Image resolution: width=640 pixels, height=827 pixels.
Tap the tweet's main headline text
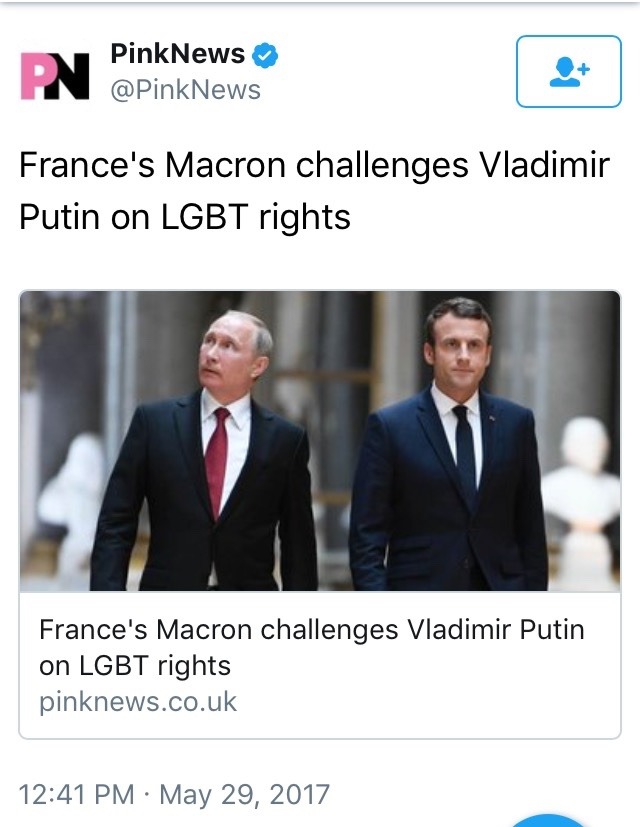pos(314,190)
